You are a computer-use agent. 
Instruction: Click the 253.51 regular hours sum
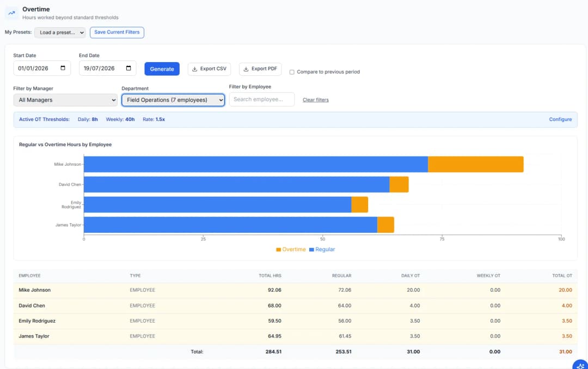coord(344,352)
